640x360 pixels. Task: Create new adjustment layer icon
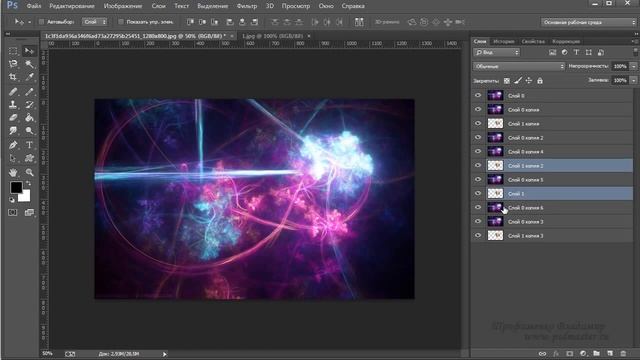click(x=583, y=353)
